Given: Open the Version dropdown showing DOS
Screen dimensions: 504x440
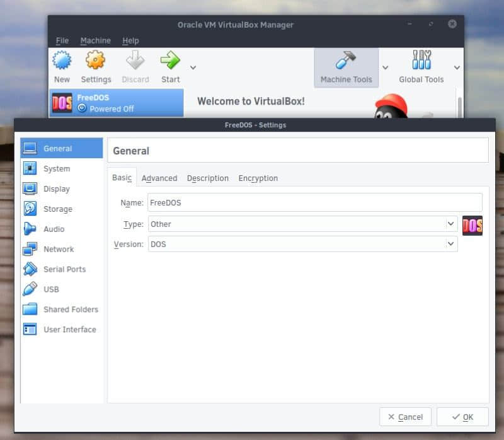Looking at the screenshot, I should click(x=303, y=244).
